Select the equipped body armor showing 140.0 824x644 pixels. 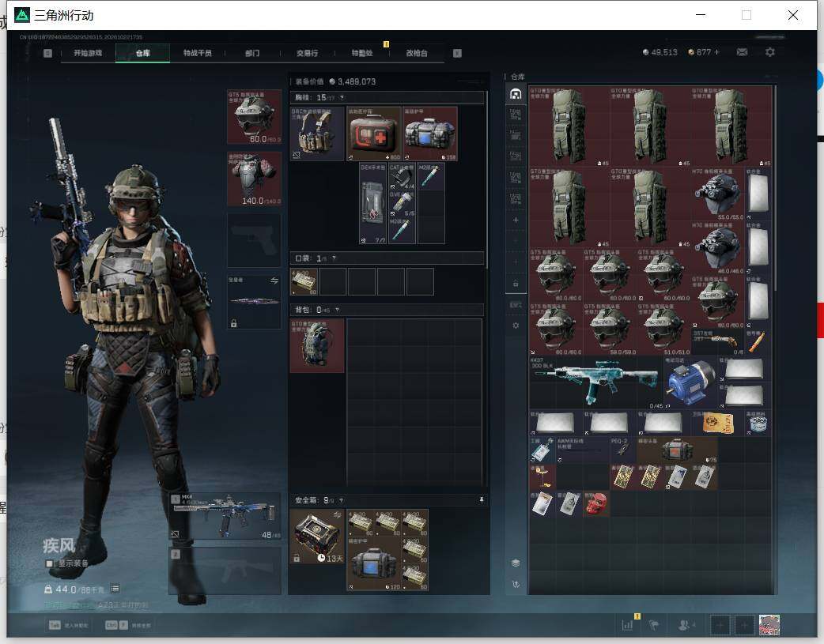254,179
